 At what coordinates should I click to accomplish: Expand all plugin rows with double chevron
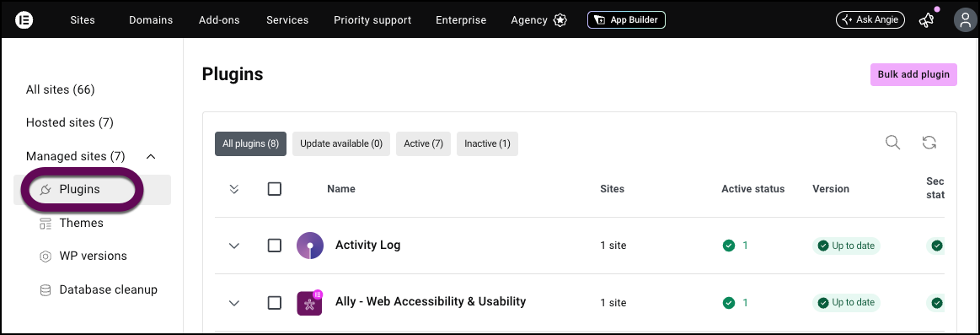234,189
